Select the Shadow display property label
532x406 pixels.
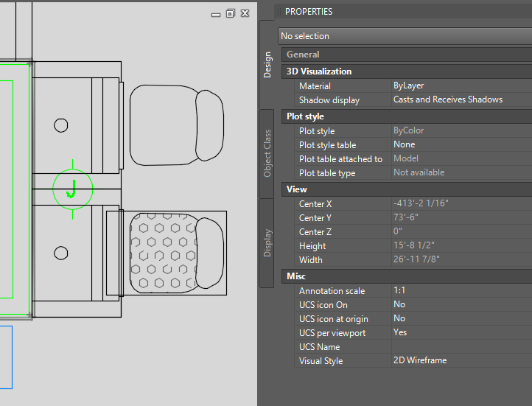pos(329,100)
